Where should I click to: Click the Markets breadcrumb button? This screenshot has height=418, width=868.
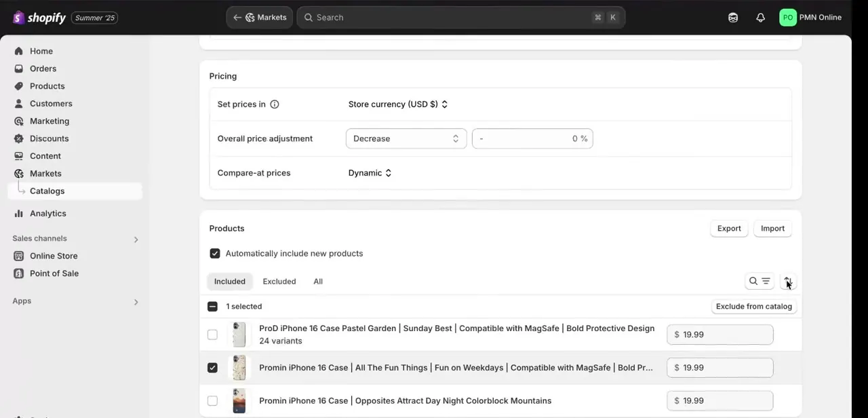tap(260, 18)
